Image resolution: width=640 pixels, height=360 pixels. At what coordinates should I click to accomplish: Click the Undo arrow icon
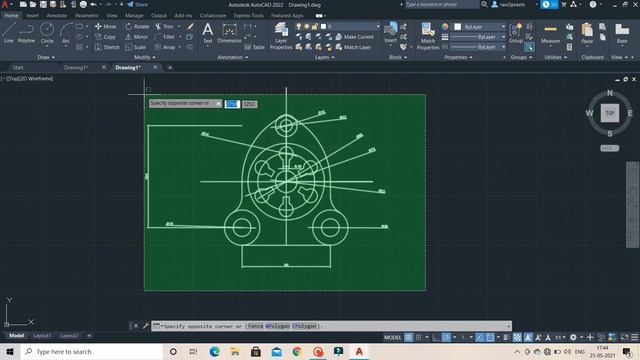coord(93,4)
